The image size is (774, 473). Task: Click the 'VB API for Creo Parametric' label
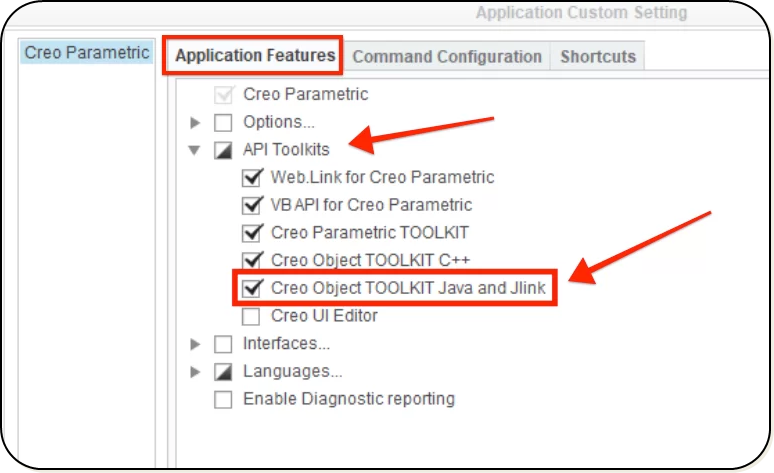(371, 204)
